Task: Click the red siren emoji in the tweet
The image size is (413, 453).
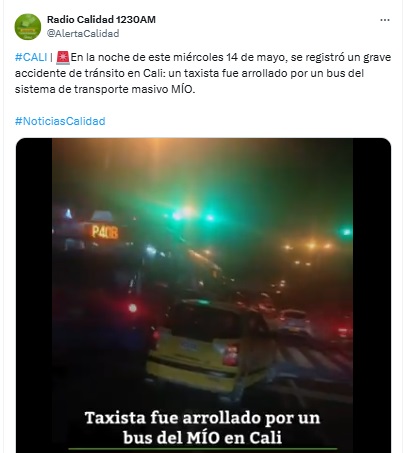Action: [x=63, y=57]
